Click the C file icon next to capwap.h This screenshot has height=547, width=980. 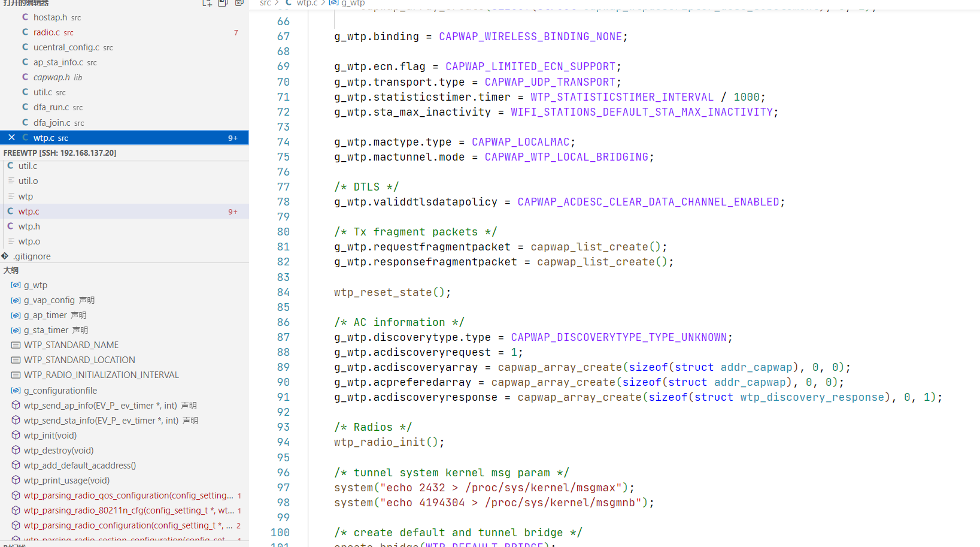25,77
